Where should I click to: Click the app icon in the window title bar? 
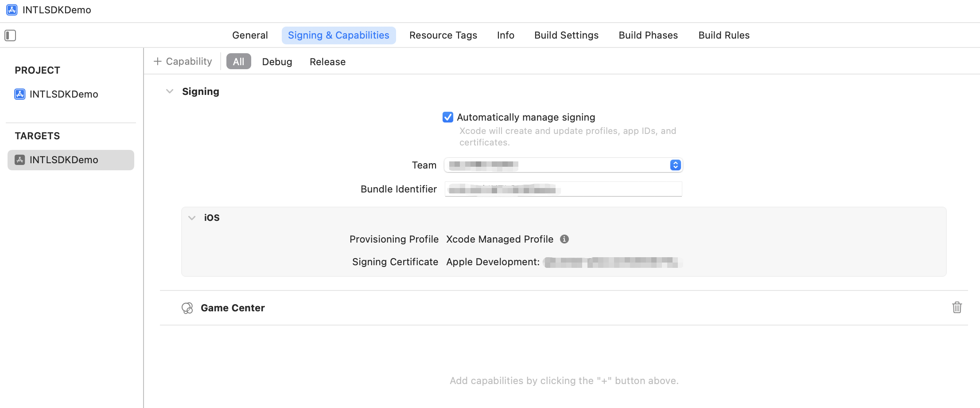[11, 10]
